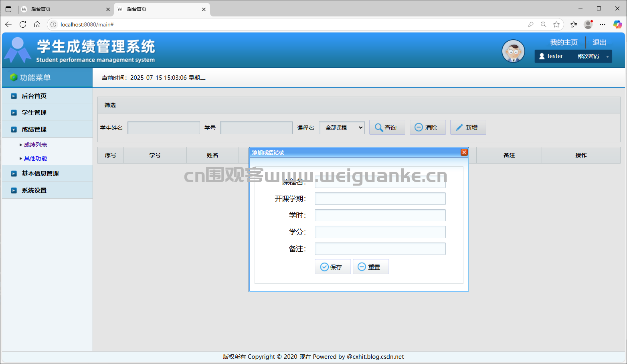627x364 pixels.
Task: Expand 系统设置 sidebar menu
Action: point(47,190)
